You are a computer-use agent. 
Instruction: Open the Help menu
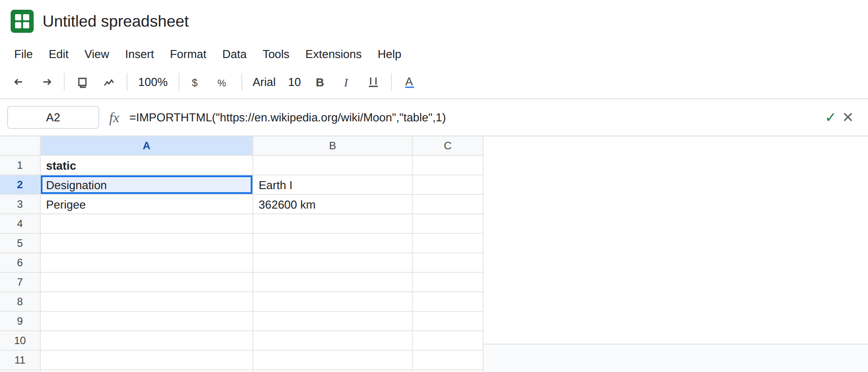coord(389,54)
